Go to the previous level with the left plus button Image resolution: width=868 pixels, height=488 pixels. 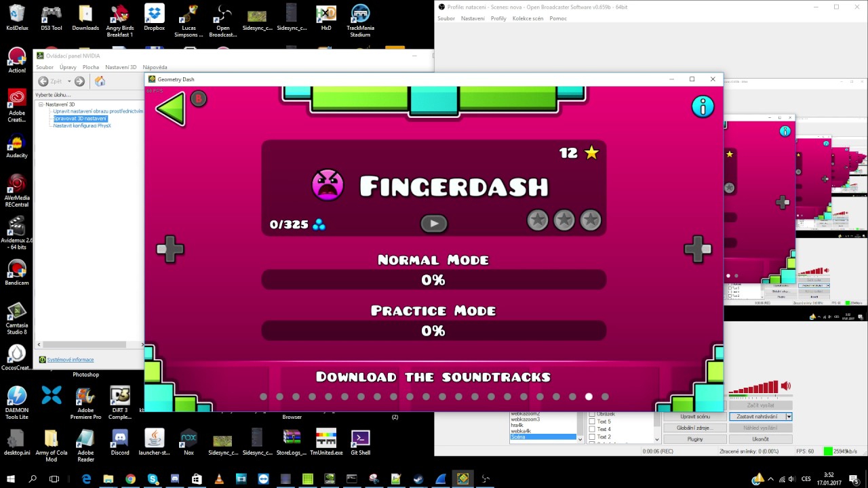pos(170,249)
